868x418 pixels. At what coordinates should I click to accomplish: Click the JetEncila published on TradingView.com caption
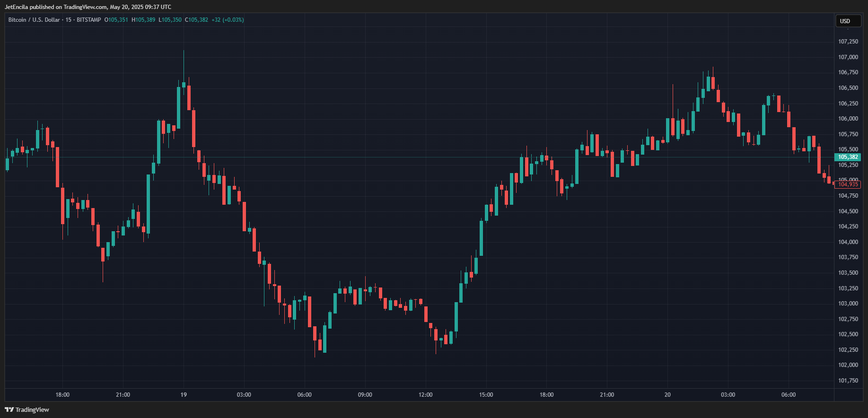pos(88,7)
